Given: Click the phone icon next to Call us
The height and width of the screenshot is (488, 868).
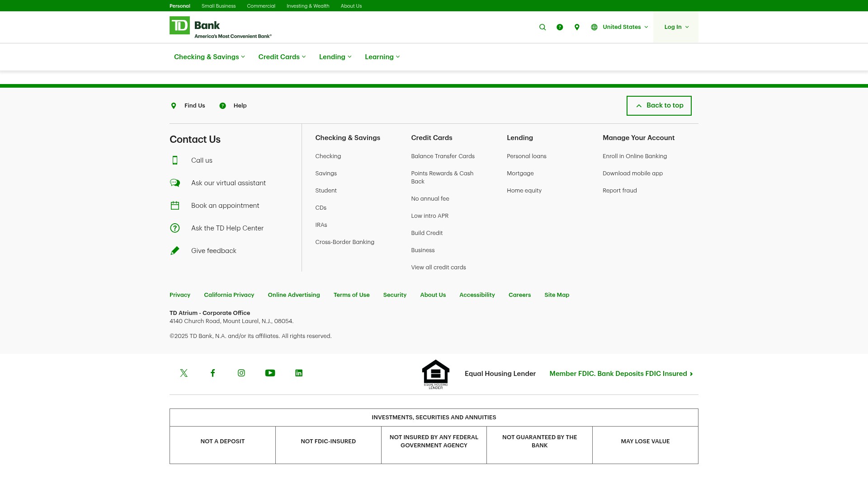Looking at the screenshot, I should point(175,160).
